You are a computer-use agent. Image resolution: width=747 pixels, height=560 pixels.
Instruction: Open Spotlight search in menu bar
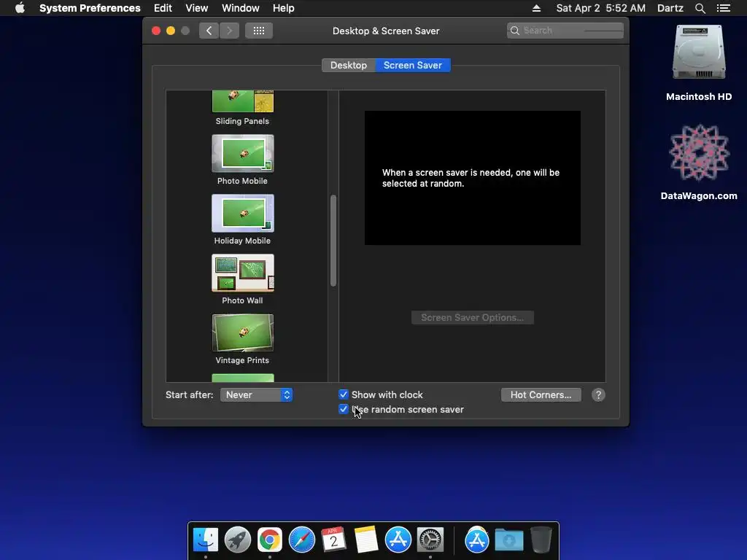pos(700,8)
